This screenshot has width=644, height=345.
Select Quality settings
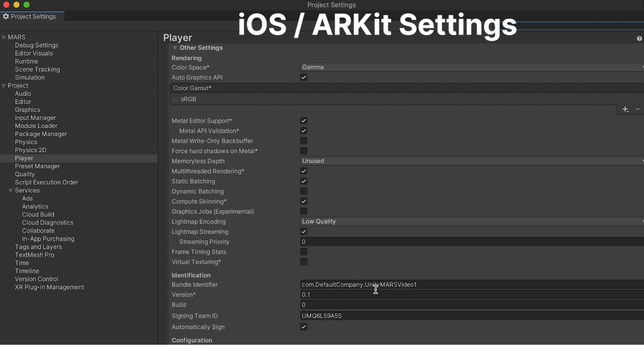coord(24,174)
